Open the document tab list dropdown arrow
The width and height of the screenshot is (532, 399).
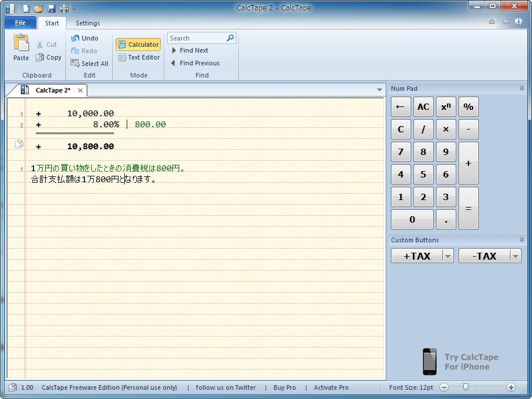tap(380, 90)
